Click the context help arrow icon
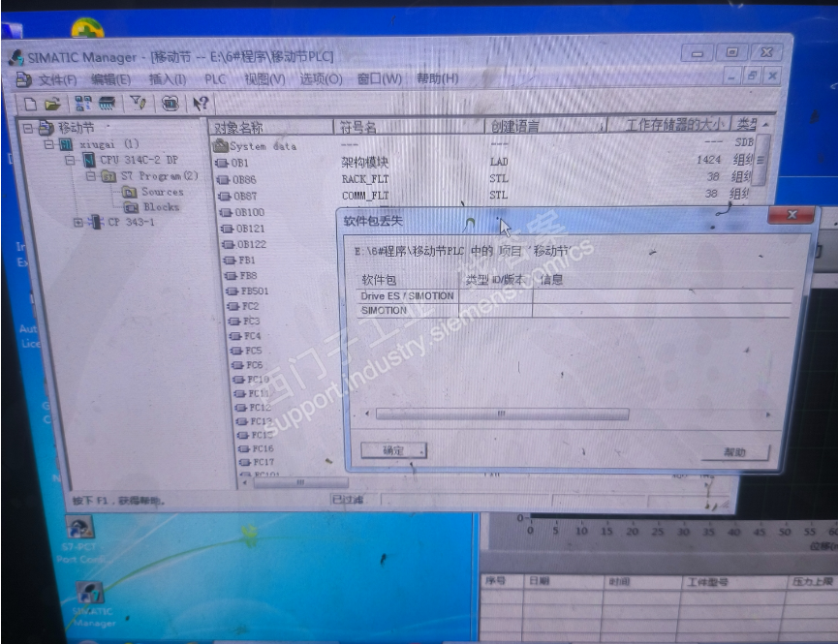 click(x=201, y=104)
